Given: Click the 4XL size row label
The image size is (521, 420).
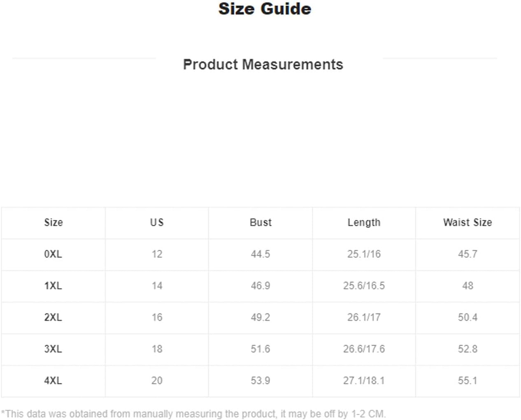Looking at the screenshot, I should point(53,381).
